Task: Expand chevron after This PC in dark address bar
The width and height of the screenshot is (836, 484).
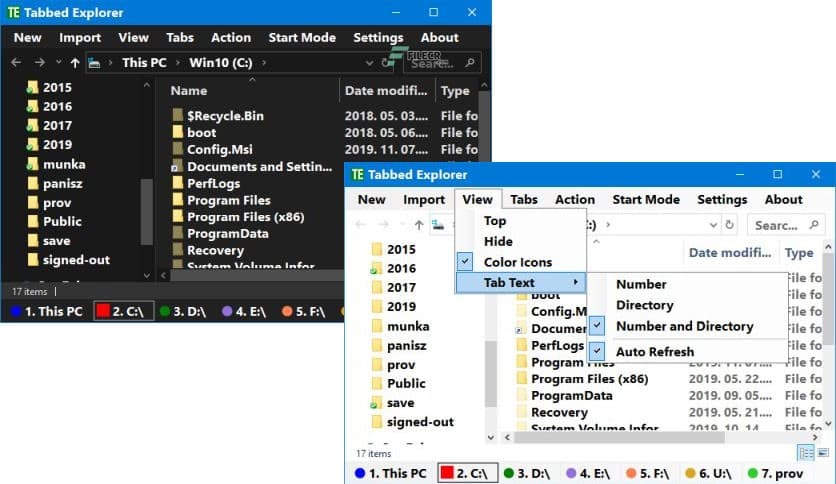Action: [x=178, y=63]
